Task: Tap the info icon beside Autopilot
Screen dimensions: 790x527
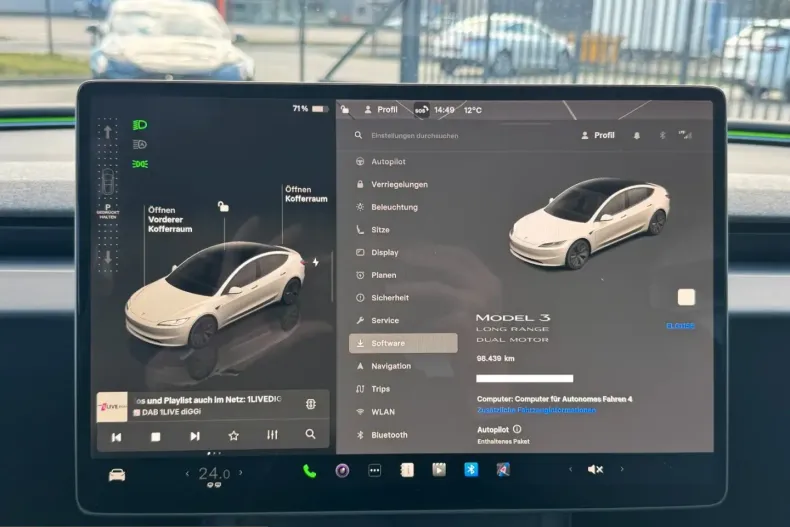Action: (x=517, y=429)
